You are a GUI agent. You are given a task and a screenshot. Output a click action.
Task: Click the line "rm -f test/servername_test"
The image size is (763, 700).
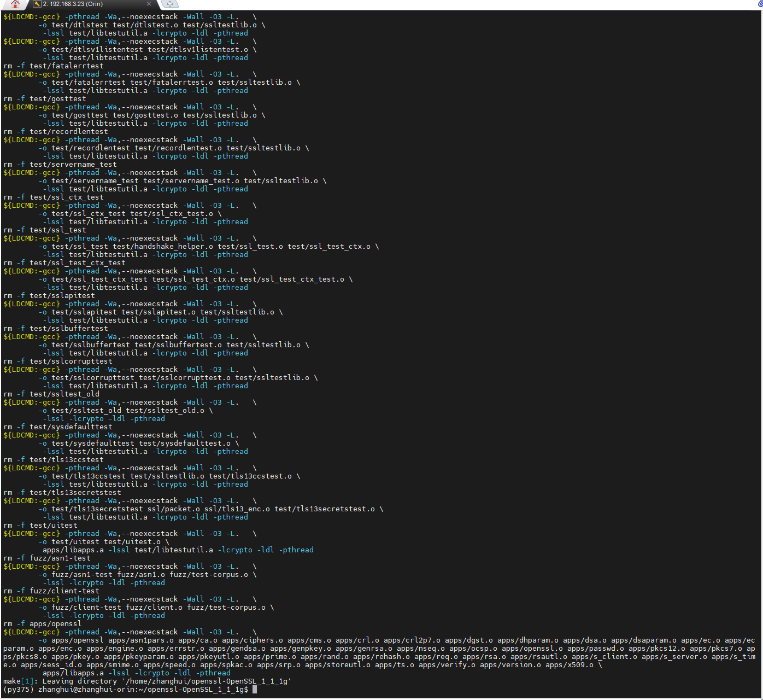tap(60, 165)
